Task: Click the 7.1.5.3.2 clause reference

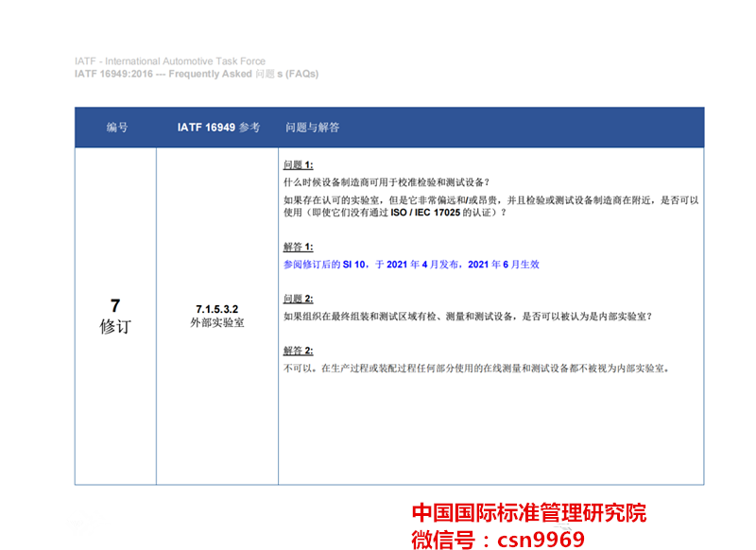Action: [217, 309]
